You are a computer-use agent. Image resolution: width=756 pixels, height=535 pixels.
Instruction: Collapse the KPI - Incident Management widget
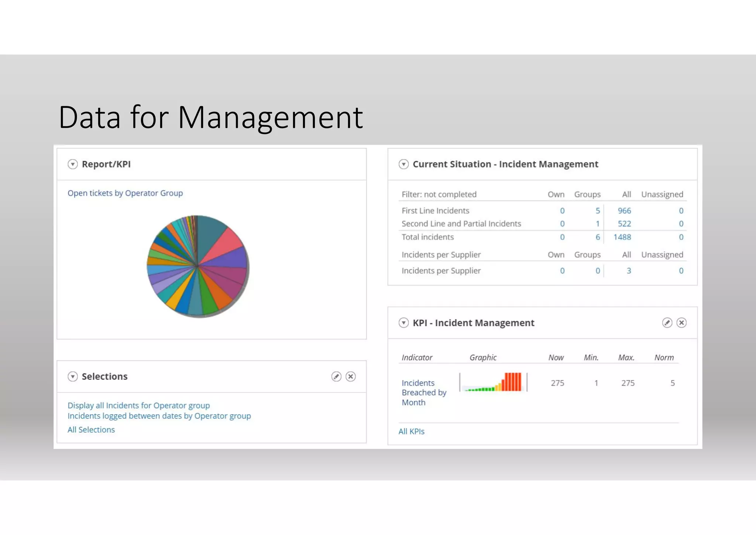click(403, 323)
